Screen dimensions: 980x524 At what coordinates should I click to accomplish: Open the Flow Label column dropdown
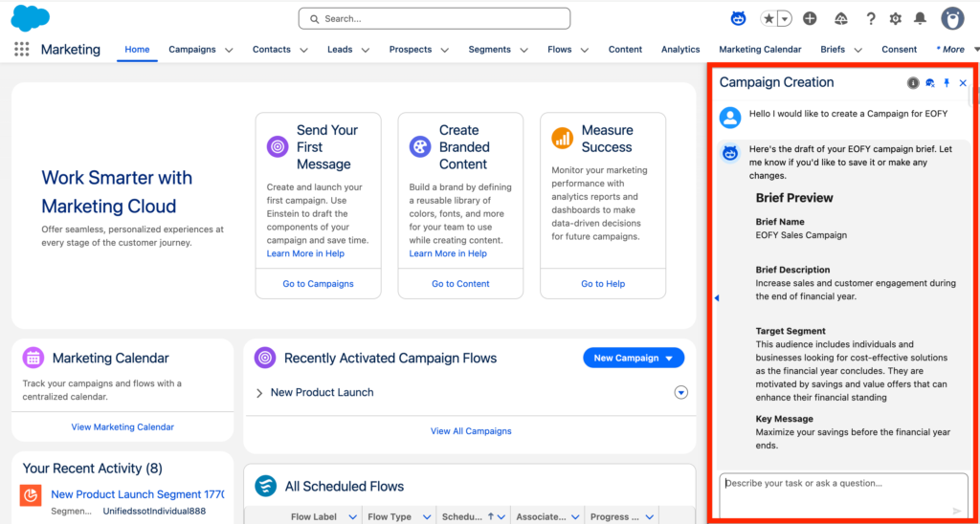click(352, 517)
